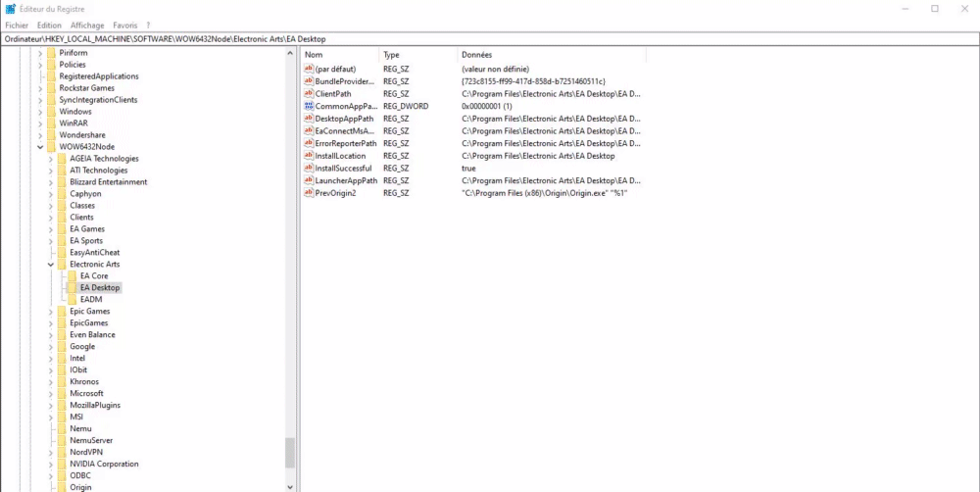This screenshot has height=492, width=980.
Task: Click the tree pane scrollbar thumb
Action: [x=290, y=453]
